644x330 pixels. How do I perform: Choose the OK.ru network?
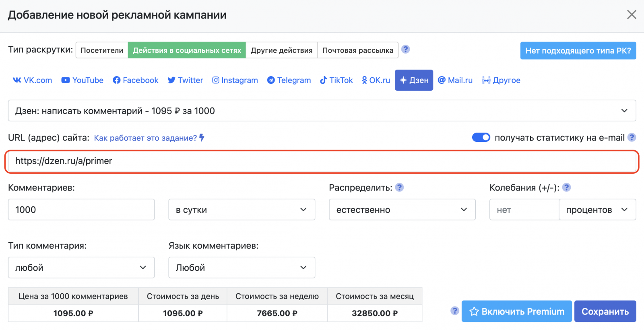coord(376,80)
